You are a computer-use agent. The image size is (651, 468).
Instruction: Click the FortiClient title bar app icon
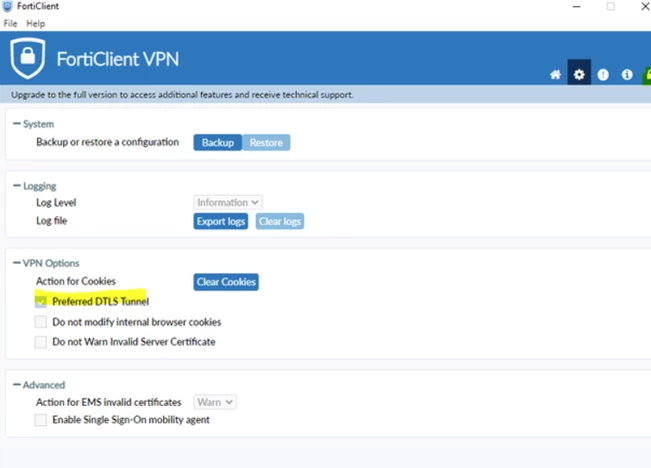tap(7, 6)
